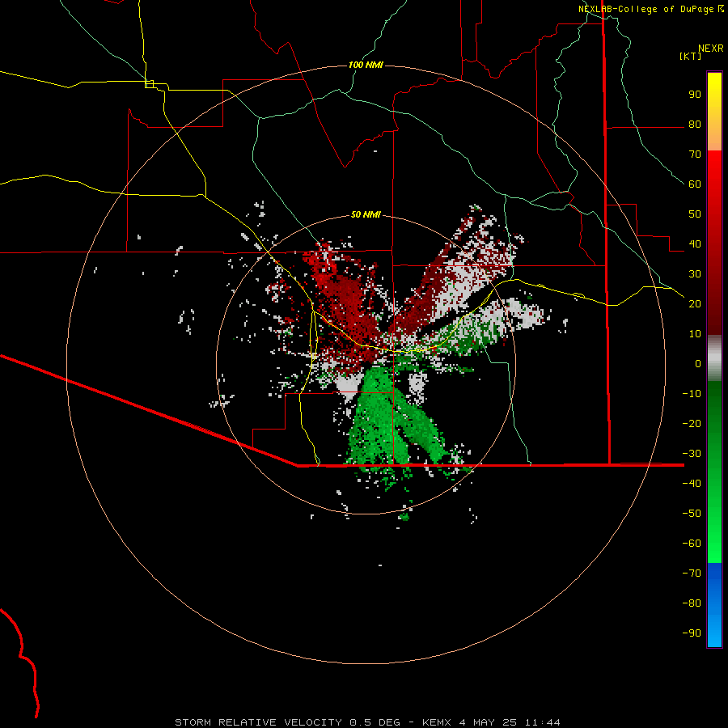Click the 80 value on the velocity scale
Viewport: 728px width, 728px height.
pos(695,125)
